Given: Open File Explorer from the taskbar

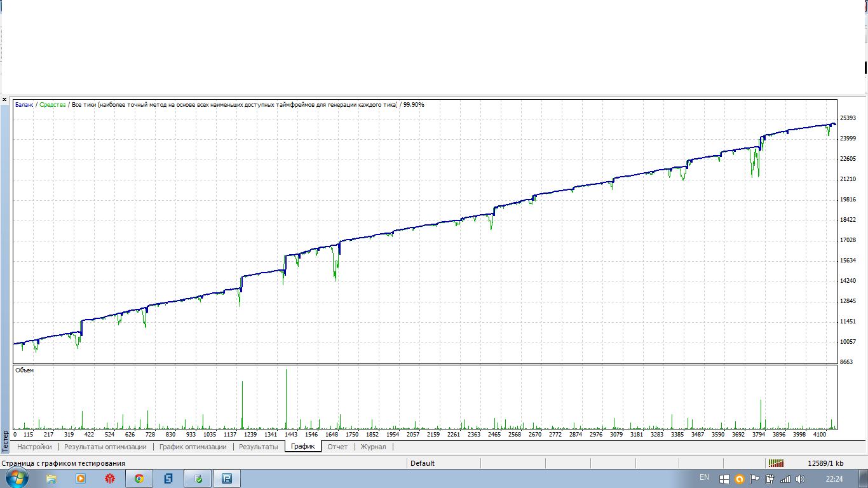Looking at the screenshot, I should [x=51, y=478].
